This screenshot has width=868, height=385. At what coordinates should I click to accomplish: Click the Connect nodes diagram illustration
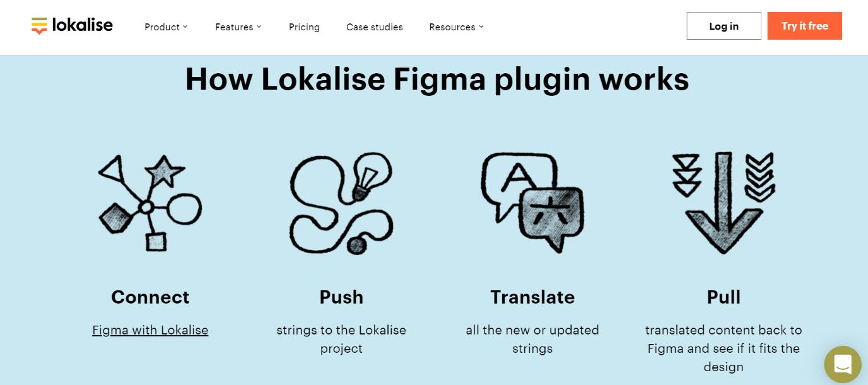click(150, 203)
